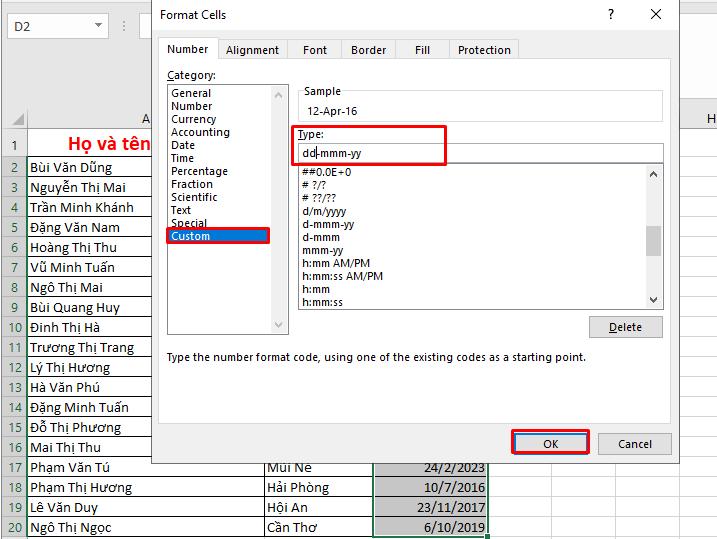Select the cell Nguyễn Thị Mai

pos(90,187)
